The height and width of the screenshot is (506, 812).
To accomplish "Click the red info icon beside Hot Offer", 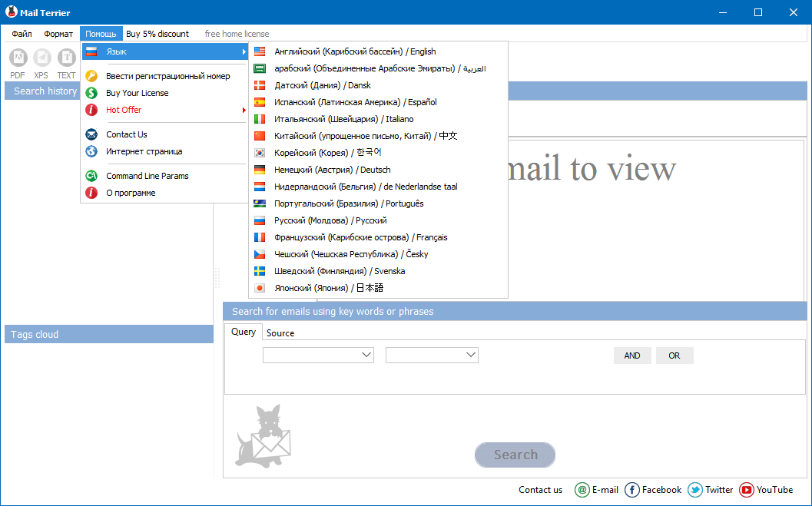I will tap(91, 110).
